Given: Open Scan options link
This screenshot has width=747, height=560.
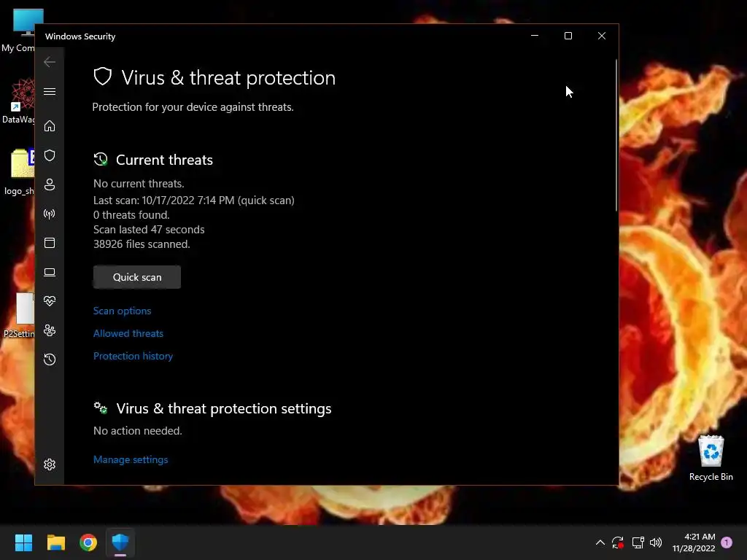Looking at the screenshot, I should click(122, 311).
